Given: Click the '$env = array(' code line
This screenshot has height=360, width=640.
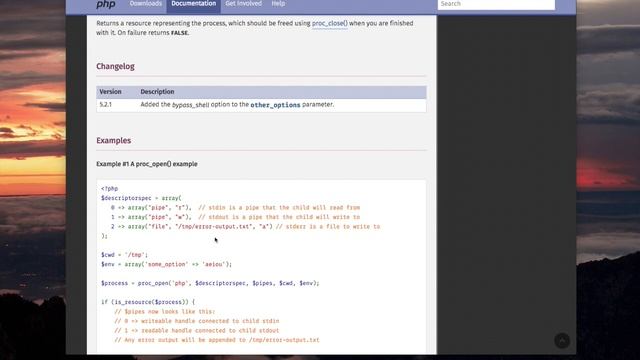Looking at the screenshot, I should click(167, 264).
